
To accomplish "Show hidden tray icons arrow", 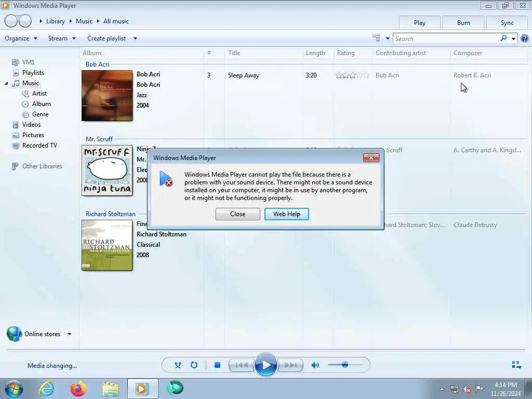I will [442, 389].
